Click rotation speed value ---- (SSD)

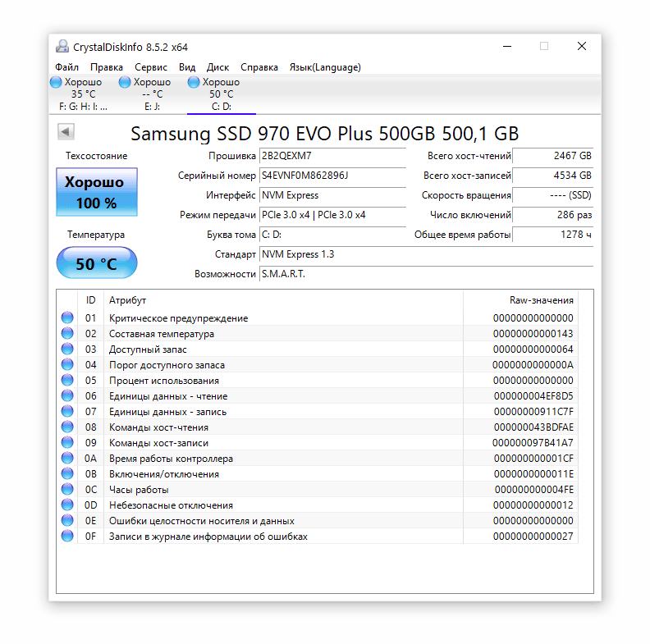click(x=552, y=195)
